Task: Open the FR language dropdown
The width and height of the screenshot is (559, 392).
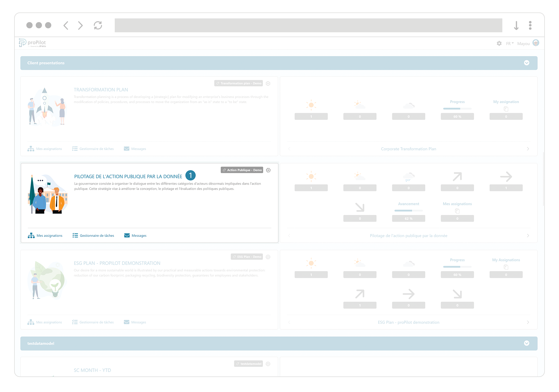Action: [509, 44]
